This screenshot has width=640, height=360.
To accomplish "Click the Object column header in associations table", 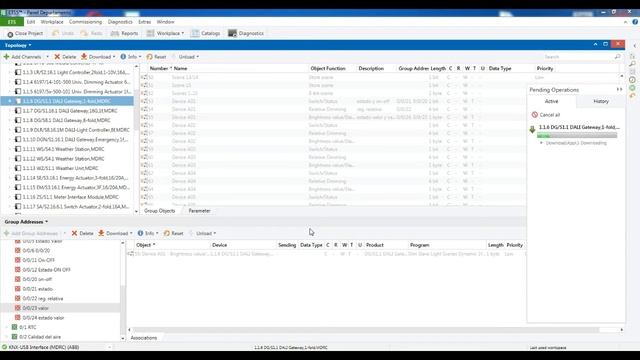I will (x=145, y=245).
